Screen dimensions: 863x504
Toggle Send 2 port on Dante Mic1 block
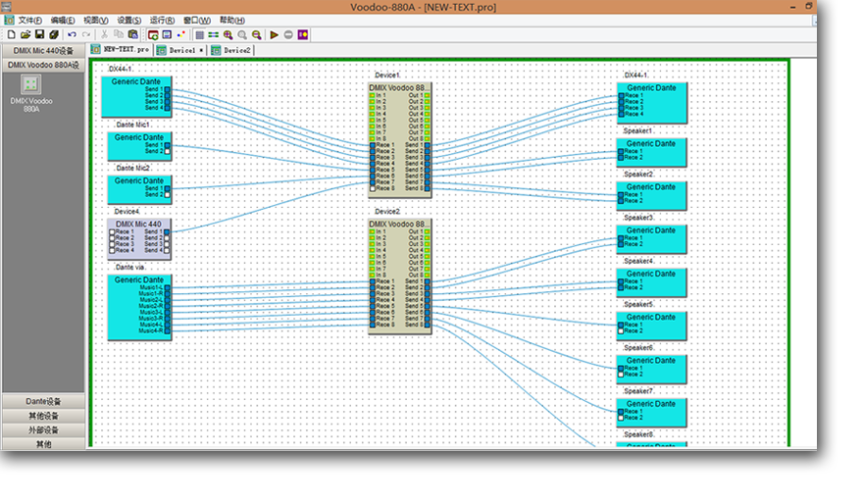pyautogui.click(x=168, y=151)
